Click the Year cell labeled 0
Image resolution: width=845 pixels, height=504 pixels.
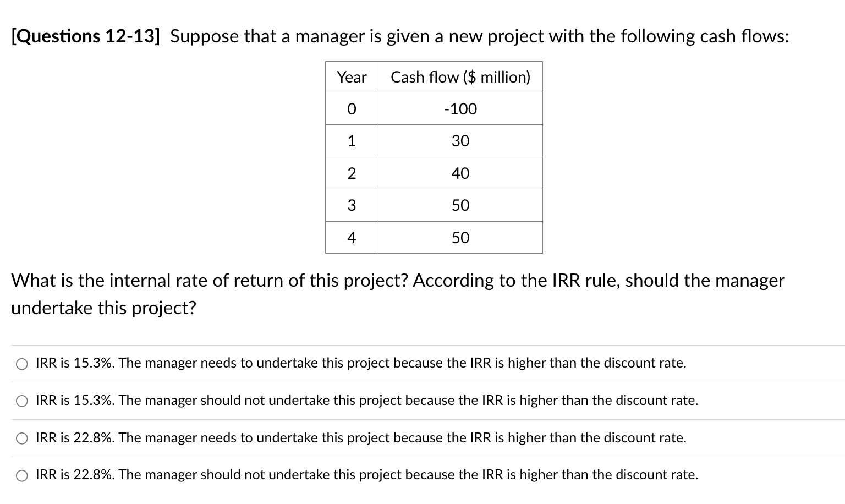[x=351, y=109]
